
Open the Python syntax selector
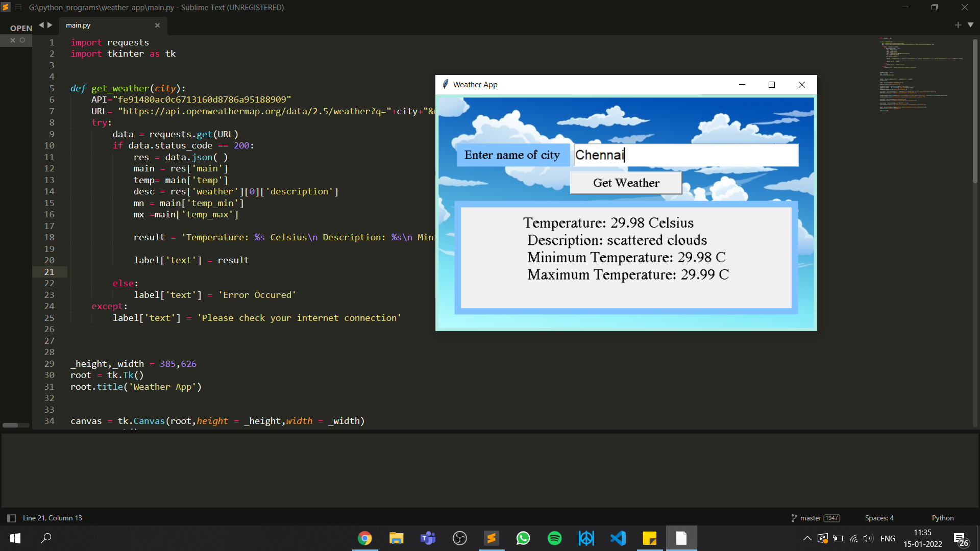click(x=942, y=518)
